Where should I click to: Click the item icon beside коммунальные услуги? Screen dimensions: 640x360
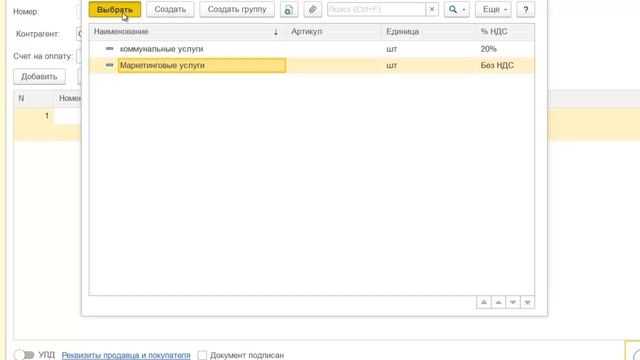pos(109,49)
